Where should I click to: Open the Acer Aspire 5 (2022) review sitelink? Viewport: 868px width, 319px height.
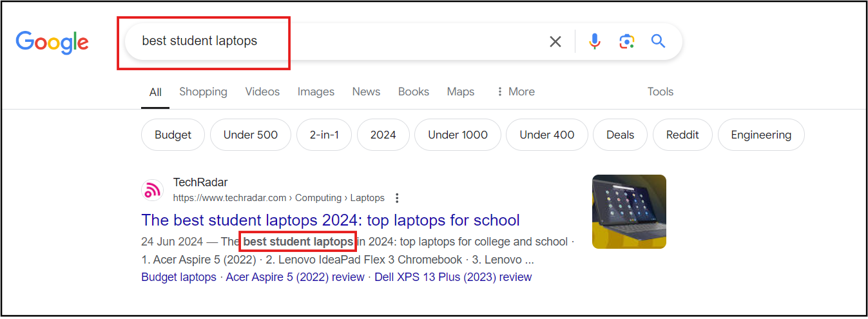[296, 277]
